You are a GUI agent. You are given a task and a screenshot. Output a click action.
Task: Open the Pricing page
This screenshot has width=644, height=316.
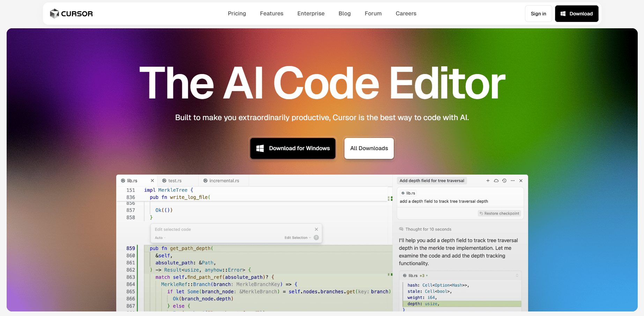tap(237, 14)
